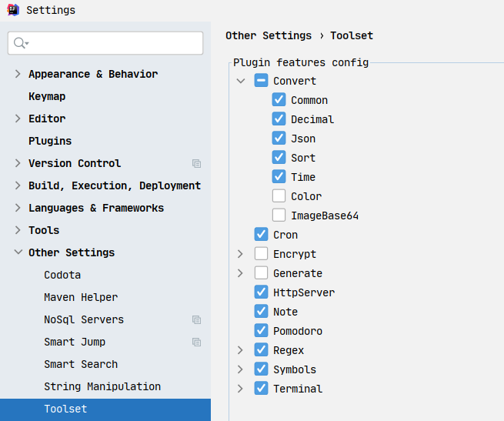Click the search magnifier icon in settings

pos(20,43)
